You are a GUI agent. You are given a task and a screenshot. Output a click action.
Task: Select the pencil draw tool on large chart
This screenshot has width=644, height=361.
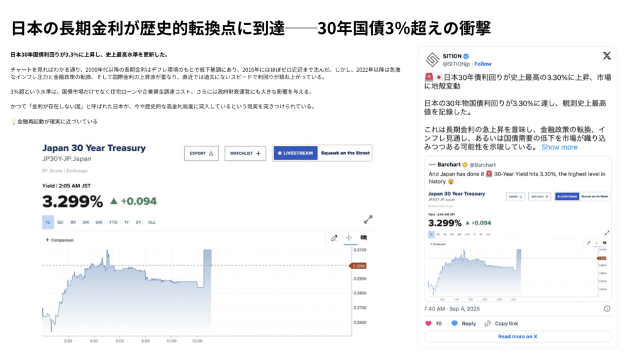pyautogui.click(x=334, y=238)
